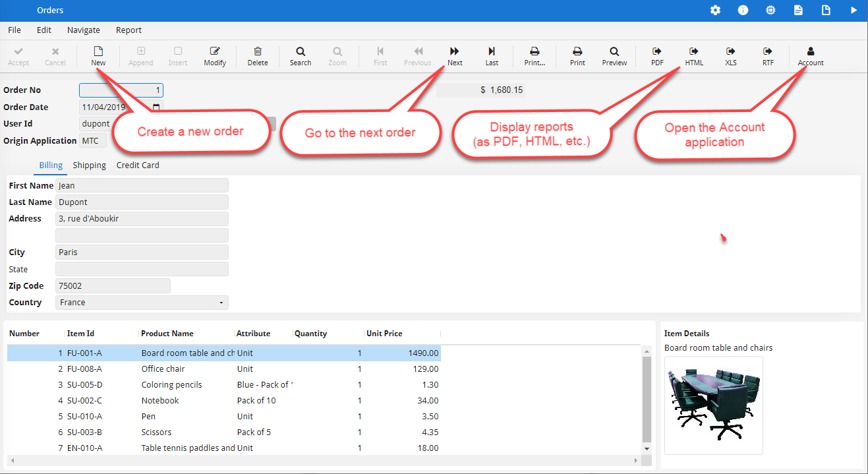Open print Preview

coord(614,56)
